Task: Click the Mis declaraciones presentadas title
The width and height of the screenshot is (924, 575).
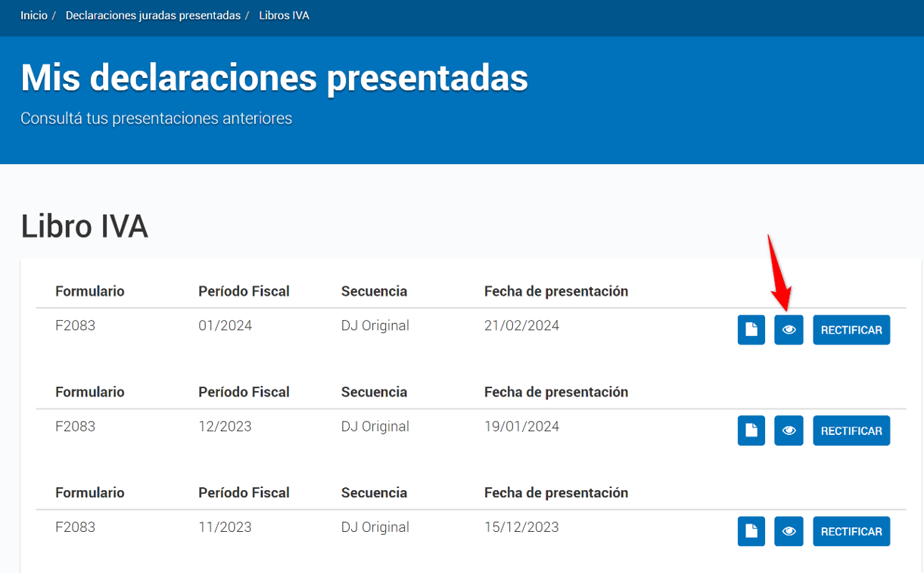Action: tap(274, 78)
